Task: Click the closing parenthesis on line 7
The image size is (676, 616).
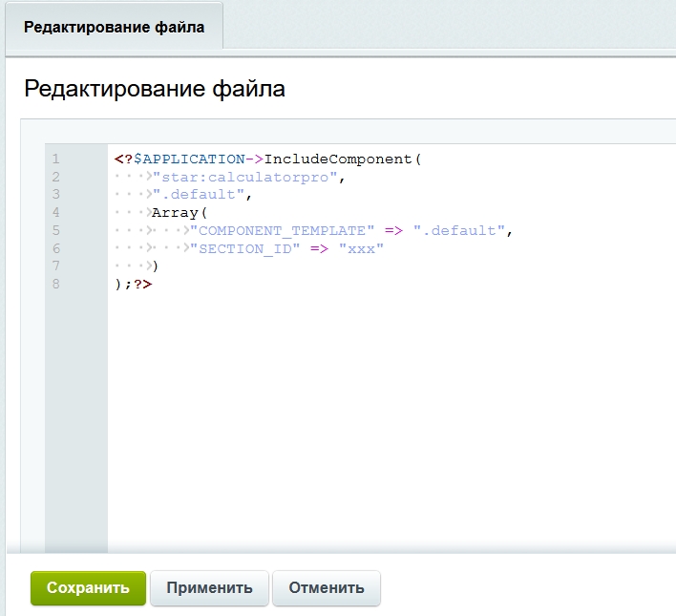Action: click(156, 266)
